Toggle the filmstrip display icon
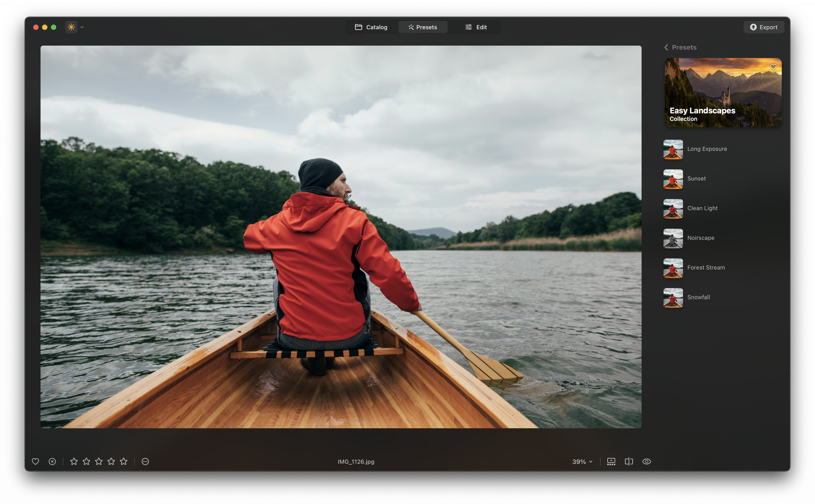 click(611, 462)
